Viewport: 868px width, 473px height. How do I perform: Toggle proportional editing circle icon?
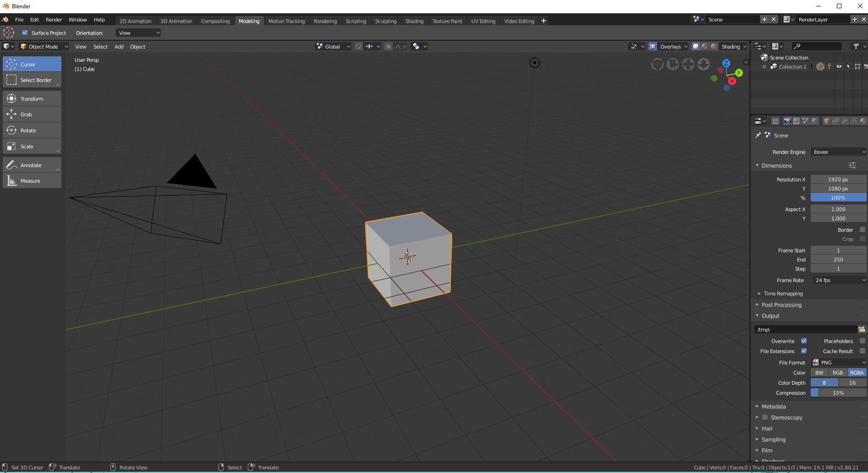[x=388, y=46]
